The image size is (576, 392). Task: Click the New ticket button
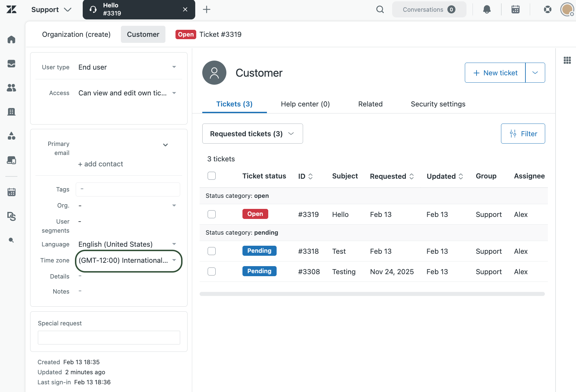pos(495,73)
